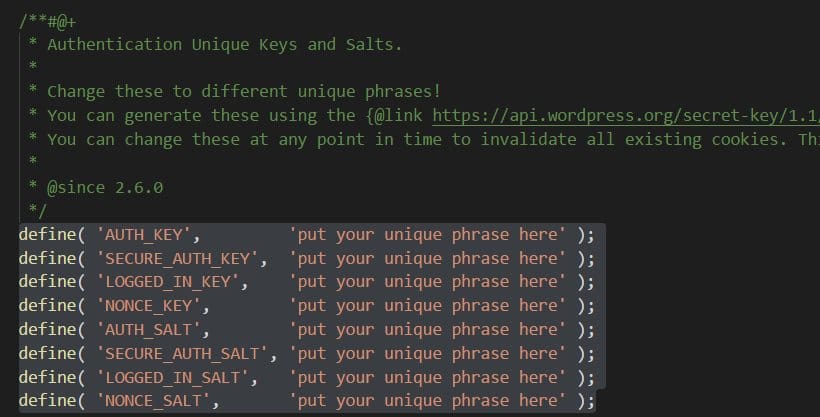This screenshot has width=820, height=417.
Task: Click 'define' keyword on the LOGGED_IN_KEY line
Action: click(48, 282)
